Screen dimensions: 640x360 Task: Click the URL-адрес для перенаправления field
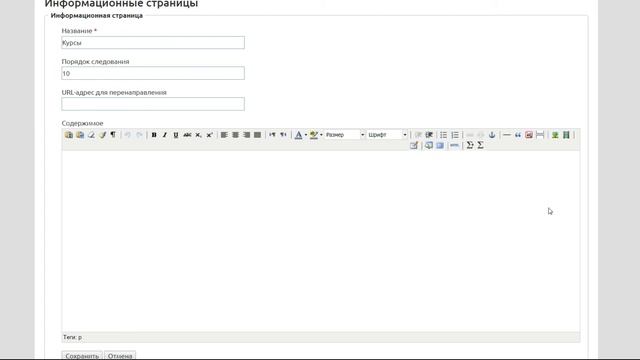[153, 104]
